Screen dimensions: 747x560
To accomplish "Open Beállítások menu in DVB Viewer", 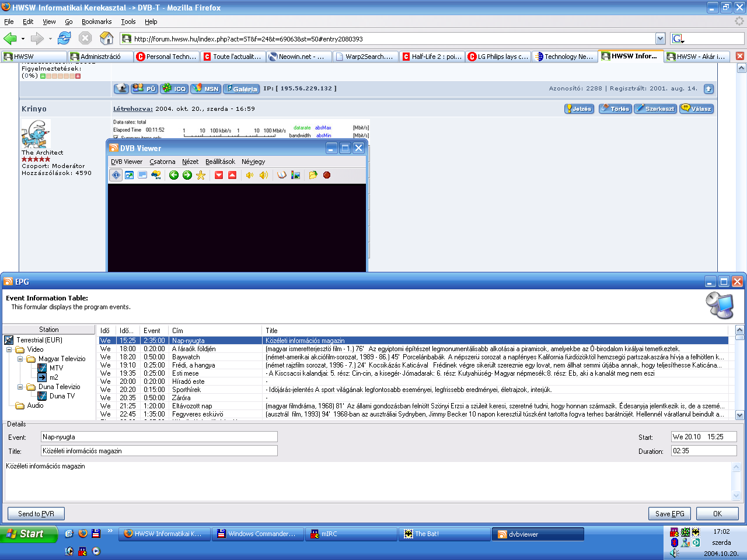I will [x=220, y=162].
